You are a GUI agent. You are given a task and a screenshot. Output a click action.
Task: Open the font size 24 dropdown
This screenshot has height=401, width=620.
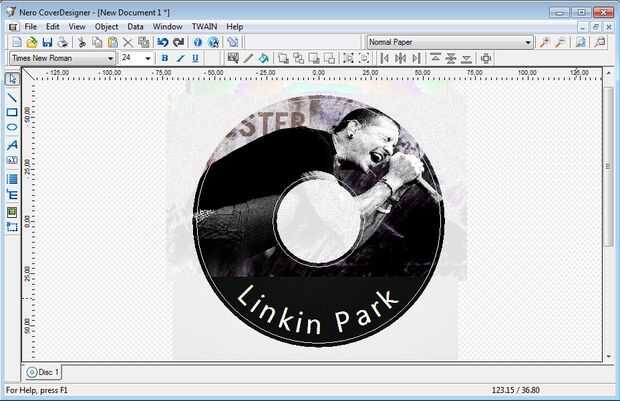click(x=148, y=59)
